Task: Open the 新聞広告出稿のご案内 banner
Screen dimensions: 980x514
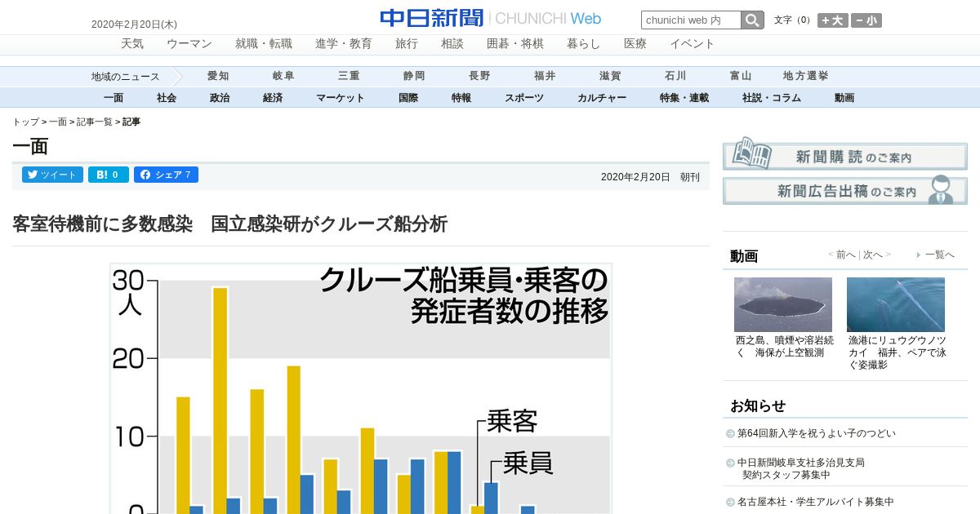Action: click(845, 190)
